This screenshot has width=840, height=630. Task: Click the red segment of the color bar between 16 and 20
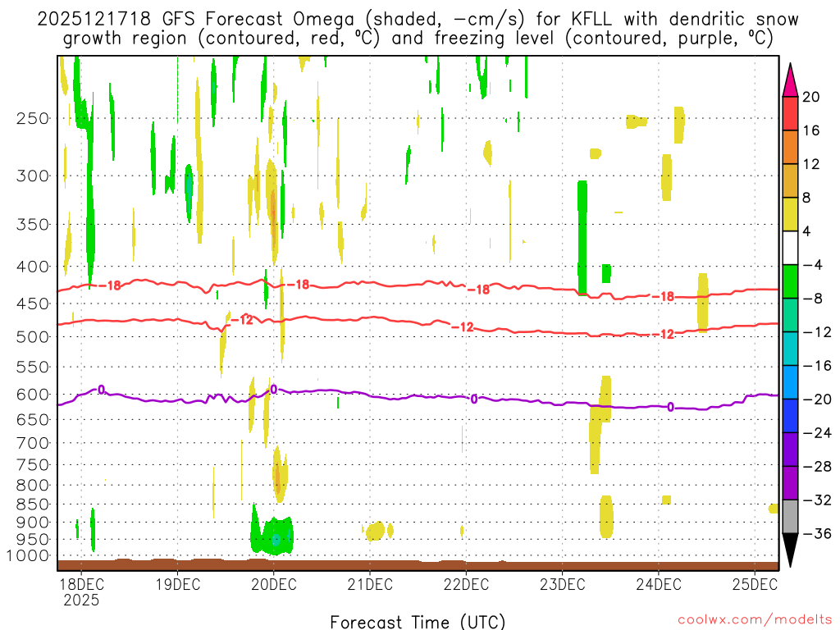pyautogui.click(x=790, y=113)
